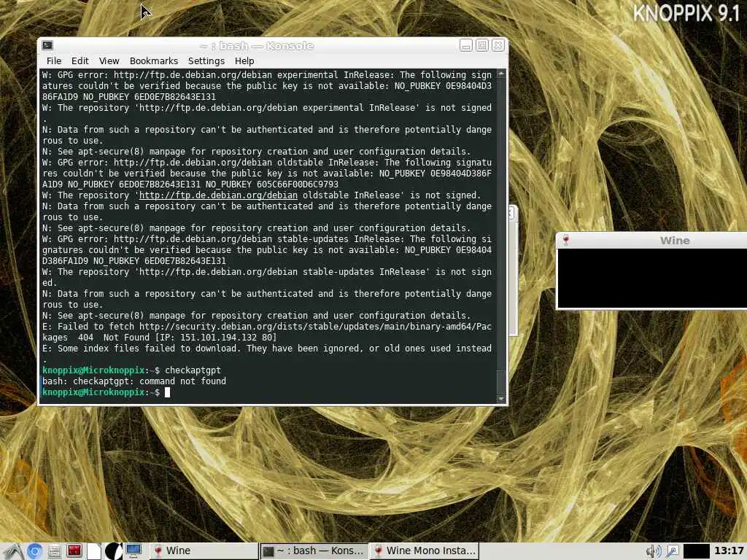Launch the Chromium web browser from panel
Image resolution: width=747 pixels, height=560 pixels.
coord(34,551)
